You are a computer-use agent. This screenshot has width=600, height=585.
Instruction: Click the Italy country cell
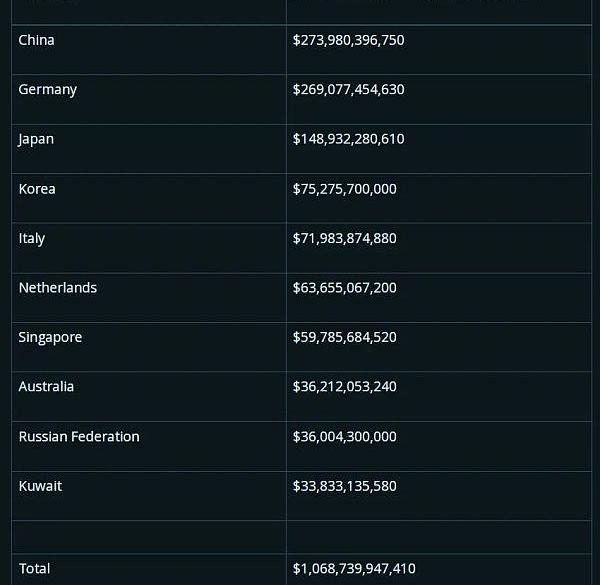pyautogui.click(x=32, y=238)
